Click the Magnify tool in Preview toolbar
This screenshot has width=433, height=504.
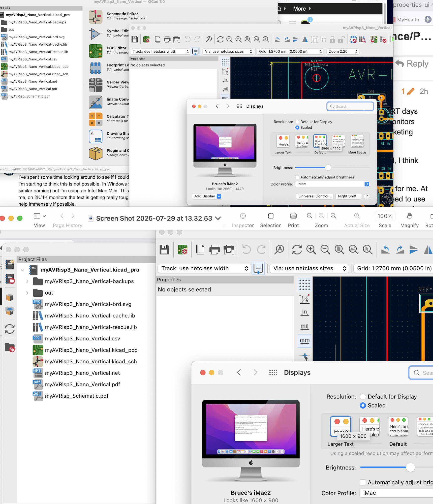pos(409,216)
